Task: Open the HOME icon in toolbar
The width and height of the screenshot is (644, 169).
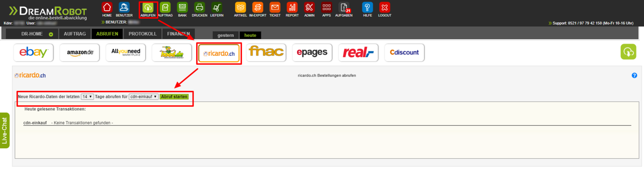Action: 107,7
